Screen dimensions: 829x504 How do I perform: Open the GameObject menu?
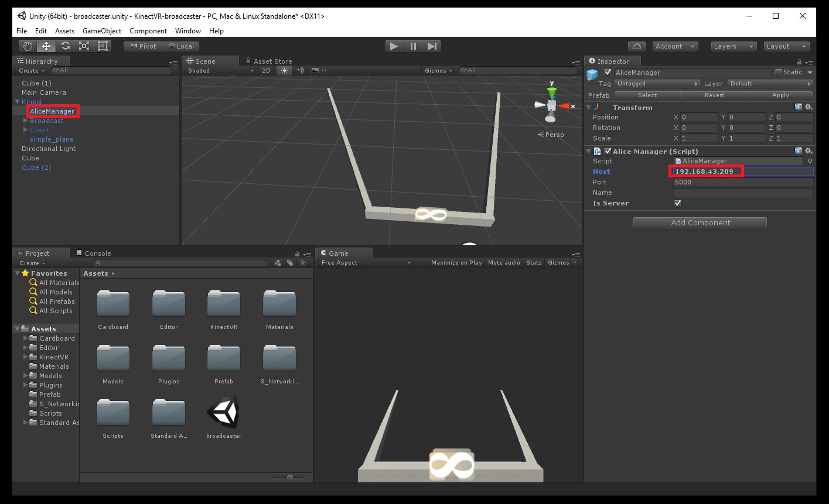pos(102,31)
